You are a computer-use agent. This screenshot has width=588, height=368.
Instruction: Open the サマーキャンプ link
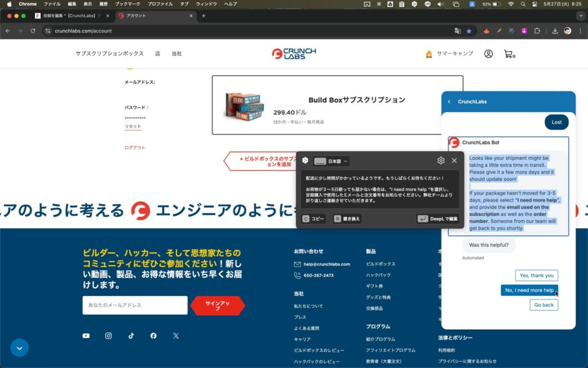[450, 53]
